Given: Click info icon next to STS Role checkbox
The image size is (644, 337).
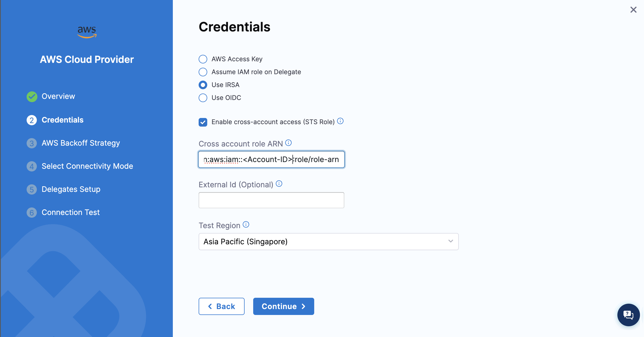Looking at the screenshot, I should [340, 121].
